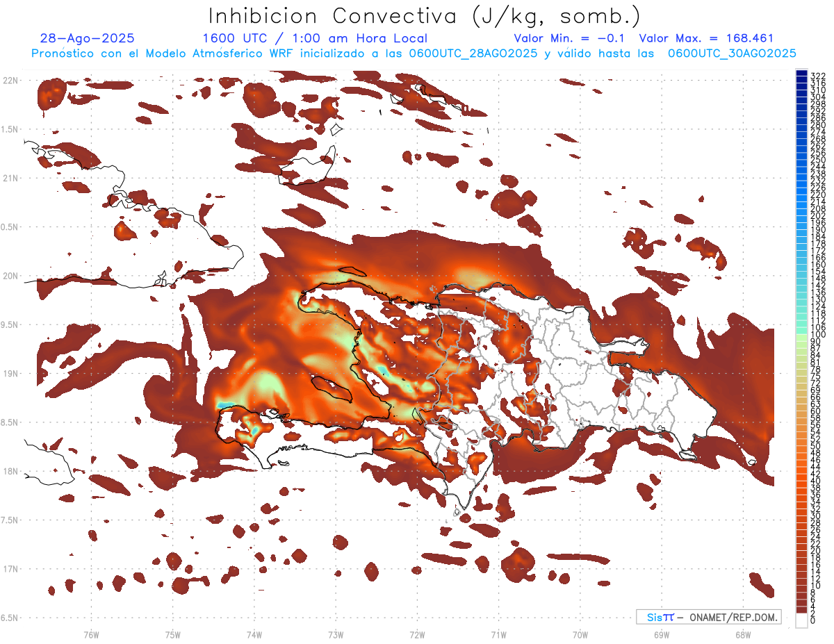The width and height of the screenshot is (834, 644).
Task: Click color bar label "322"
Action: point(818,76)
